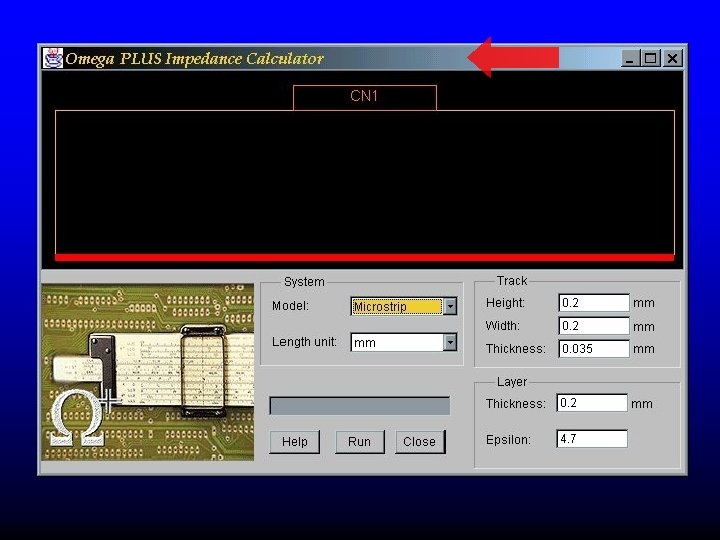The width and height of the screenshot is (720, 540).
Task: Click the Omega PLUS Impedance Calculator title
Action: pyautogui.click(x=195, y=59)
